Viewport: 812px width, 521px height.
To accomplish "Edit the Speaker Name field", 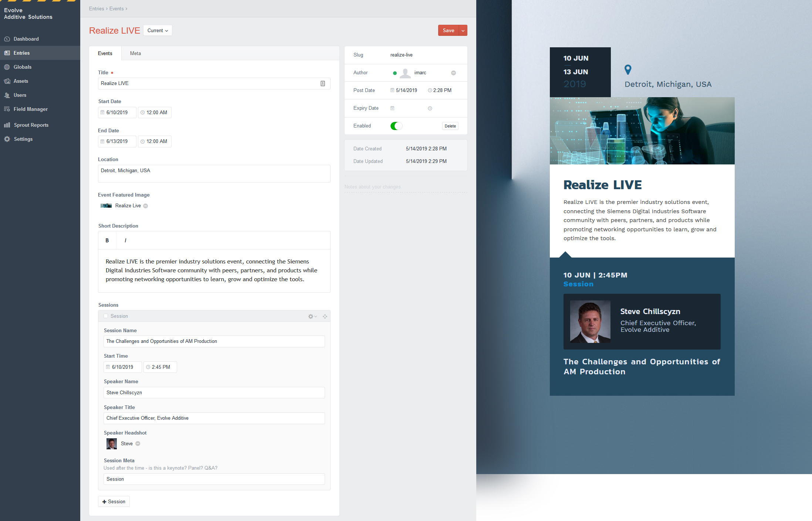I will pyautogui.click(x=214, y=392).
